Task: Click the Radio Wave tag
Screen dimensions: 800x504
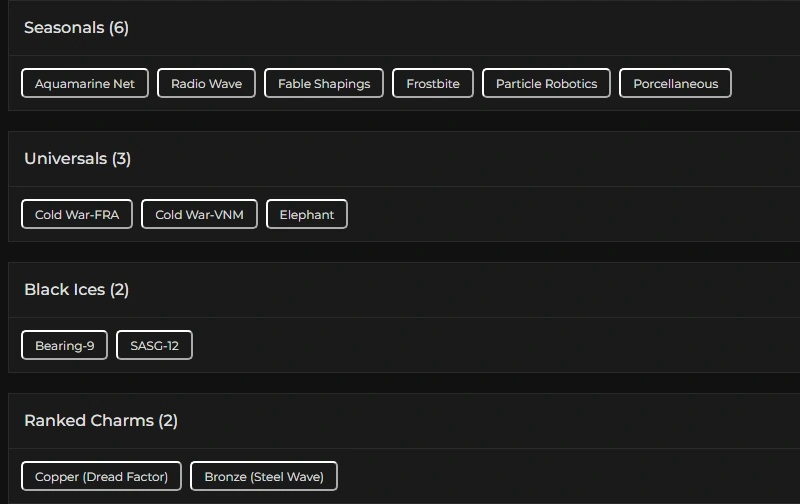Action: [x=206, y=83]
